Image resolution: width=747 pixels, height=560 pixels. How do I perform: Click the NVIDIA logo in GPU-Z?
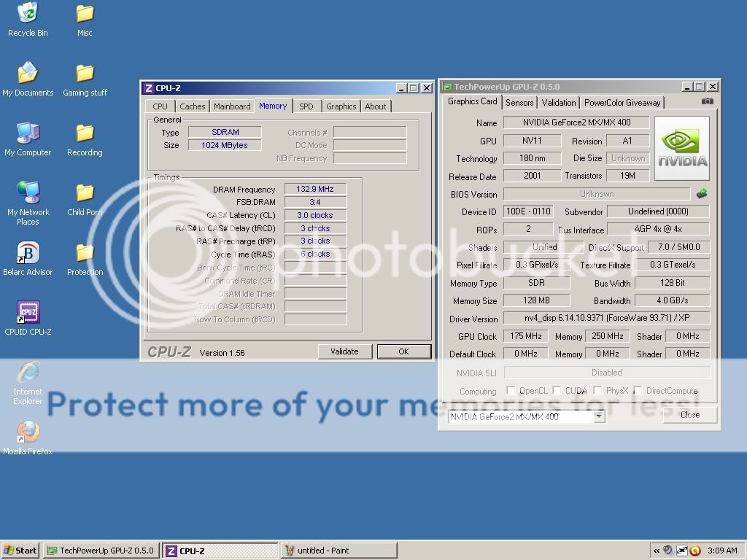pos(682,143)
